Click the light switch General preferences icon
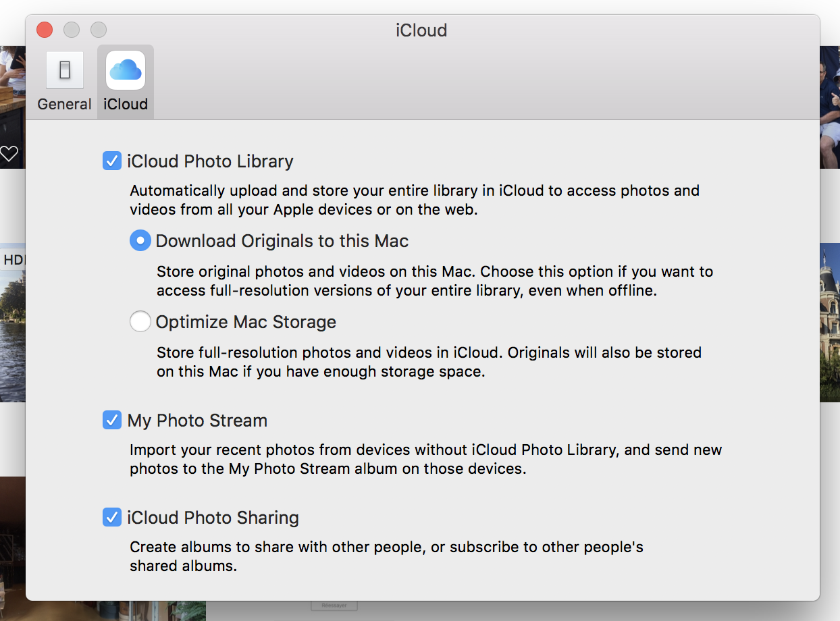840x621 pixels. tap(65, 70)
